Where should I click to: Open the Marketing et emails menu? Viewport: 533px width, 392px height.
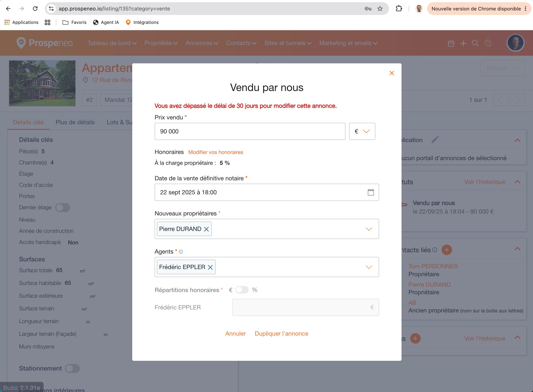pyautogui.click(x=348, y=43)
